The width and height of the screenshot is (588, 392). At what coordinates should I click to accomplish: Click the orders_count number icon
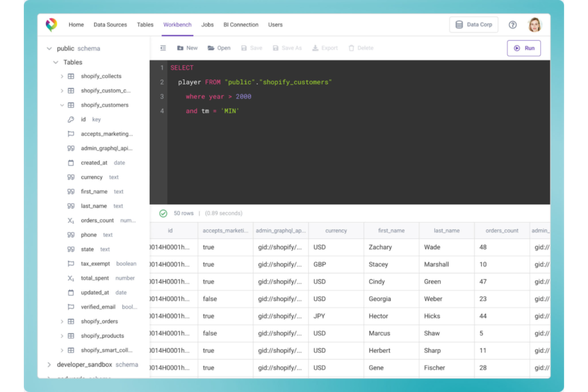[71, 220]
